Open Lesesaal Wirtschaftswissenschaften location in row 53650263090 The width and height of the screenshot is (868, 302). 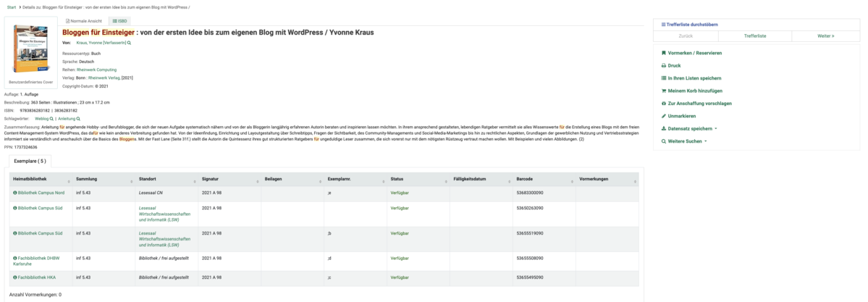tap(164, 214)
